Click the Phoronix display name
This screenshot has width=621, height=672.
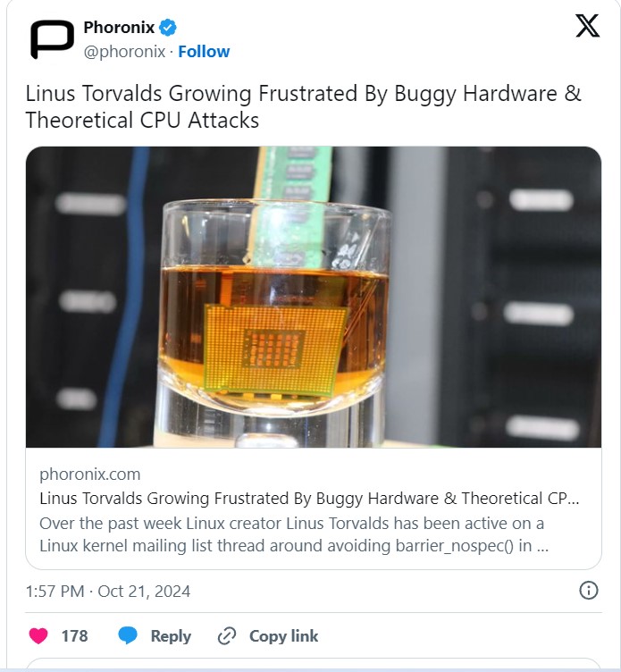click(119, 28)
